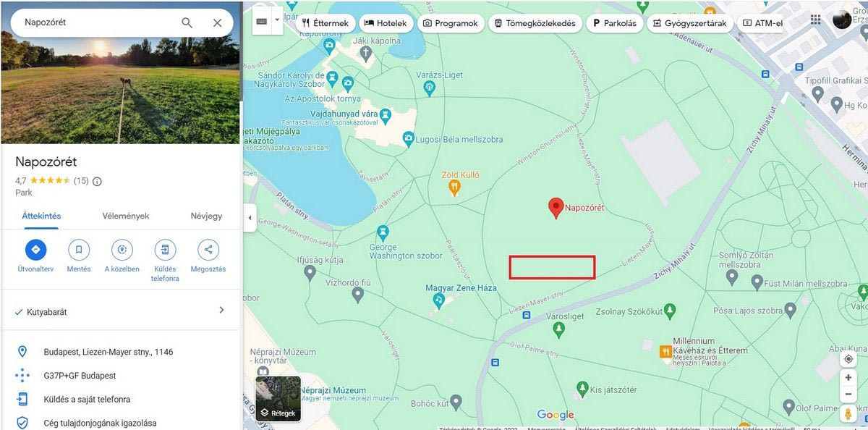Open the A közelben nearby search
The width and height of the screenshot is (868, 430).
pyautogui.click(x=122, y=250)
